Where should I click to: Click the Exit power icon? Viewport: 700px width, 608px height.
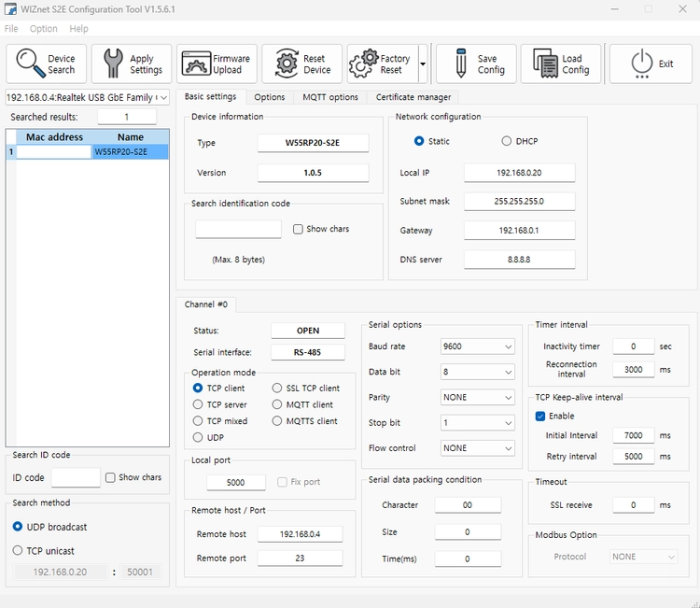pyautogui.click(x=642, y=64)
